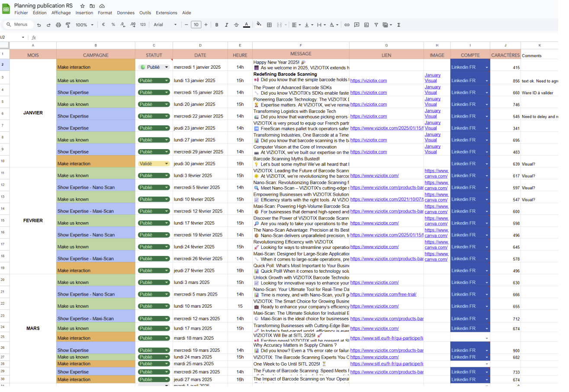Open the viziotix.com/free-trial/ link
This screenshot has height=392, width=569.
coord(383,294)
